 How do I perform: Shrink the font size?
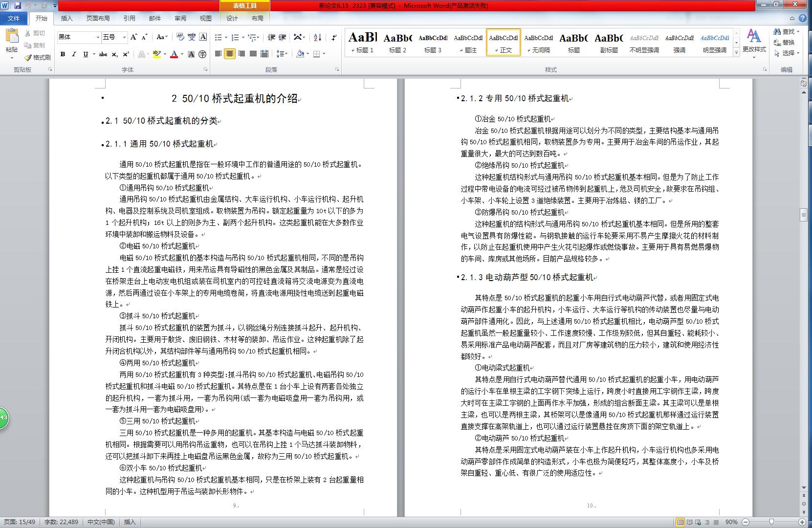pos(145,37)
